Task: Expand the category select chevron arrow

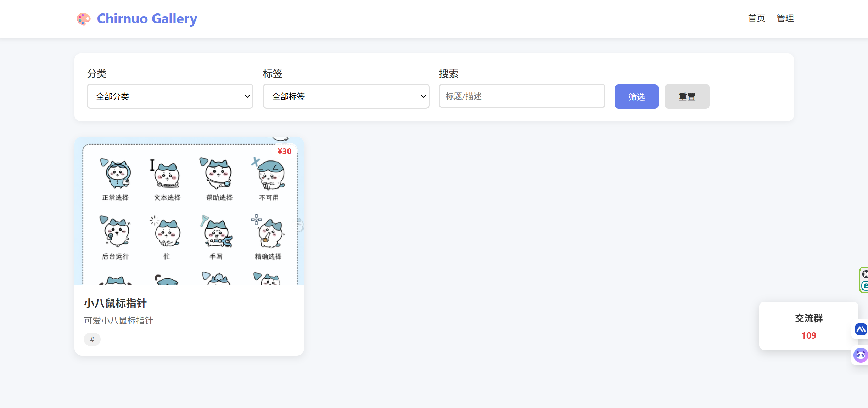Action: (247, 96)
